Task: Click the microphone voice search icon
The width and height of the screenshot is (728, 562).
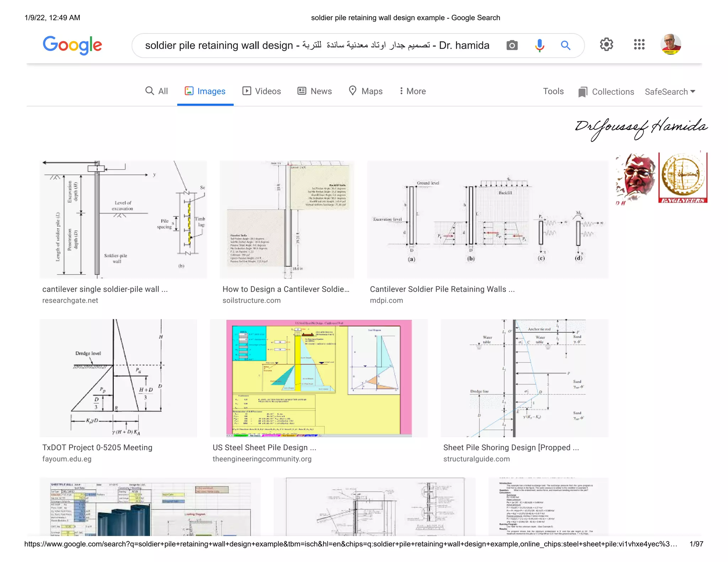Action: [x=539, y=45]
